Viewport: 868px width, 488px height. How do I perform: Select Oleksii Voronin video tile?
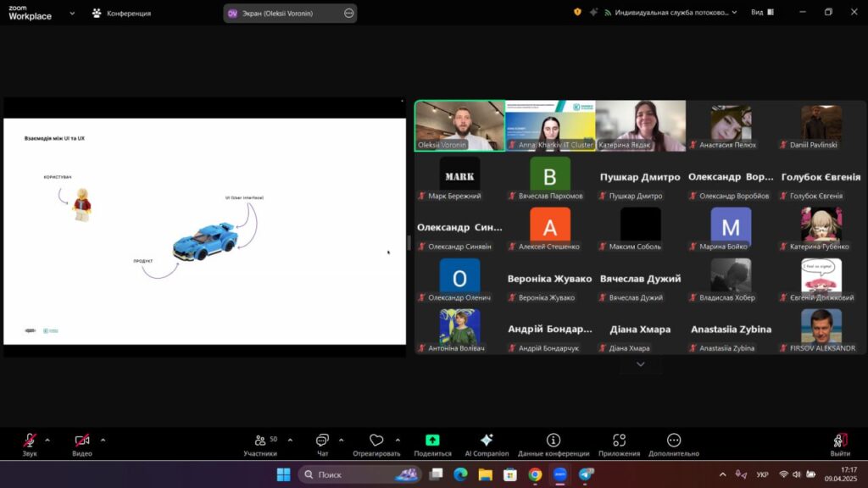460,125
